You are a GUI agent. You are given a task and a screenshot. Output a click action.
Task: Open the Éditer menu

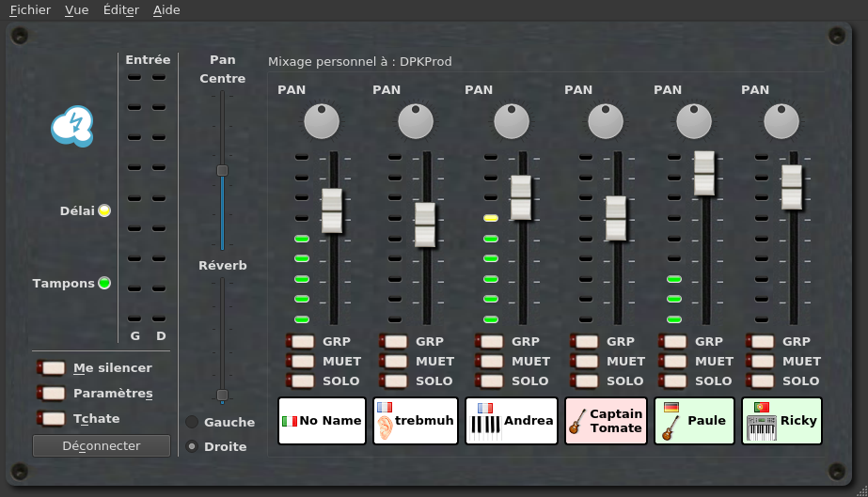(x=121, y=10)
